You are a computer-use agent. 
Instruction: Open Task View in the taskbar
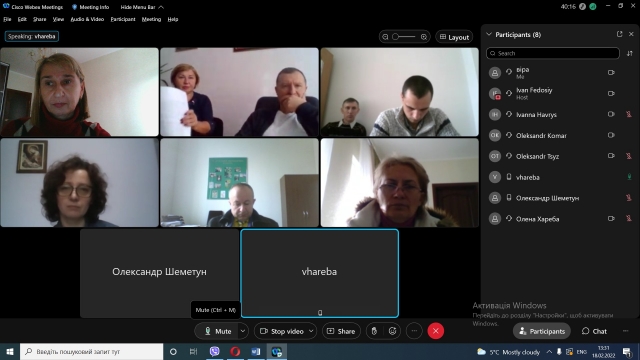point(193,351)
